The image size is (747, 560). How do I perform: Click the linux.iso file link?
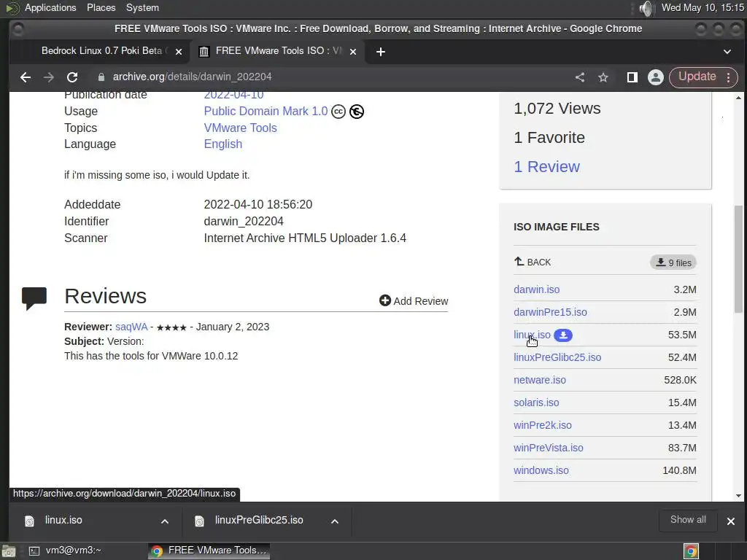point(532,335)
